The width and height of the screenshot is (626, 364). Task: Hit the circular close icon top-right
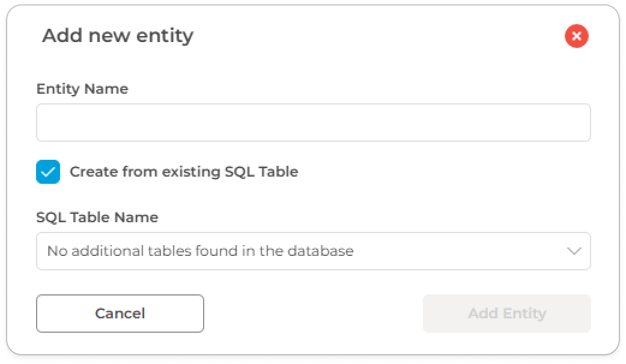point(576,37)
